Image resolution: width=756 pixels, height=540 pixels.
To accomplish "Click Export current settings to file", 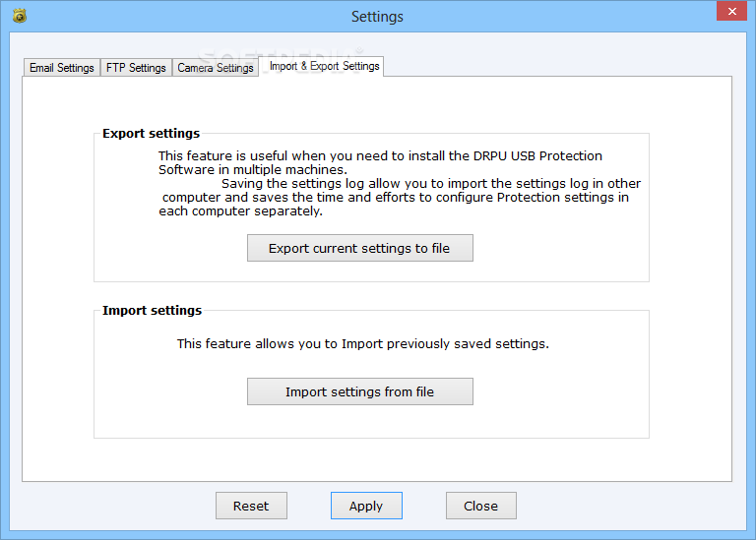I will 359,248.
